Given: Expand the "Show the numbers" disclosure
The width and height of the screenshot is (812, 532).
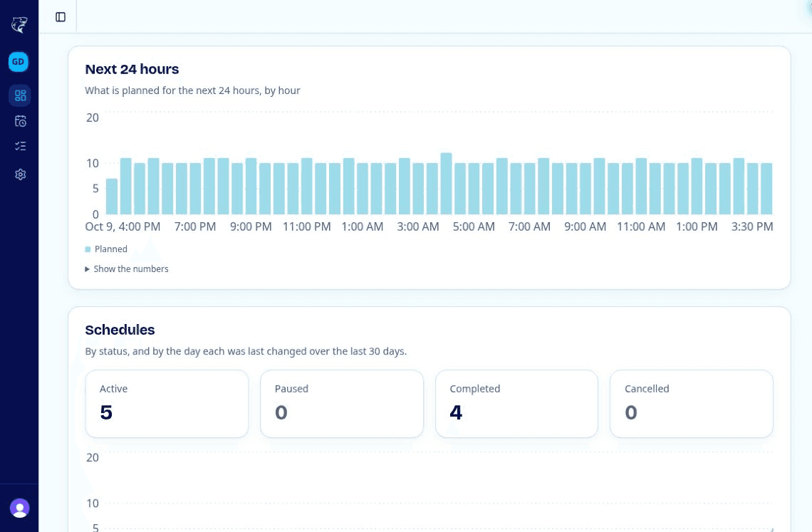Looking at the screenshot, I should 126,269.
